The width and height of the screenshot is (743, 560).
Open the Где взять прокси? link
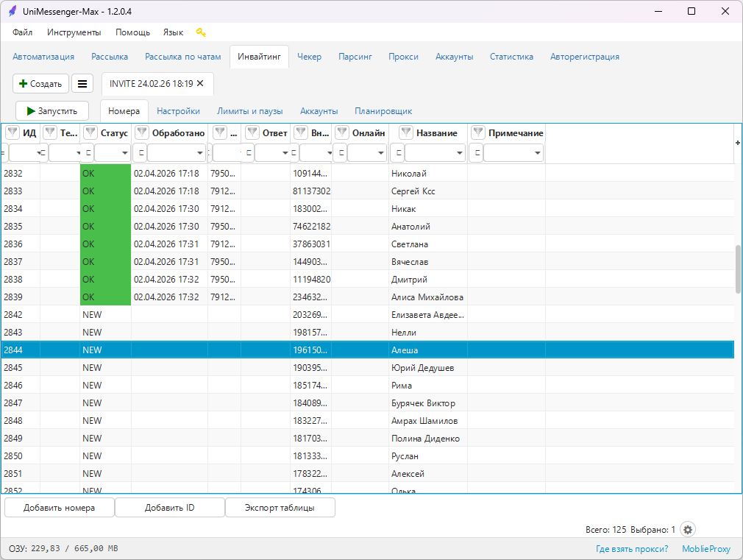click(632, 549)
